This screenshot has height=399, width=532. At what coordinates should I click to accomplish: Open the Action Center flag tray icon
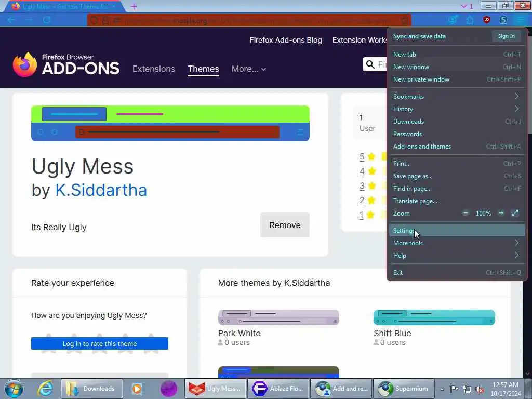(454, 389)
